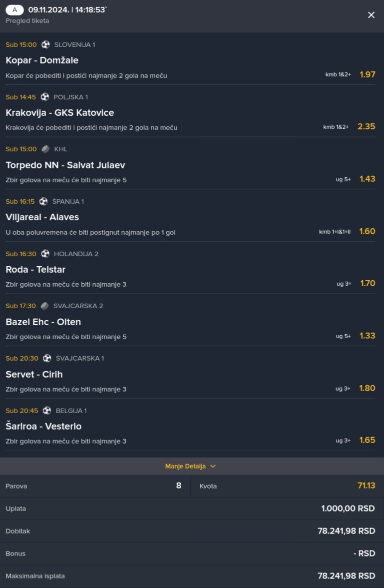
Task: Collapse details via Manje Detalja
Action: click(185, 466)
